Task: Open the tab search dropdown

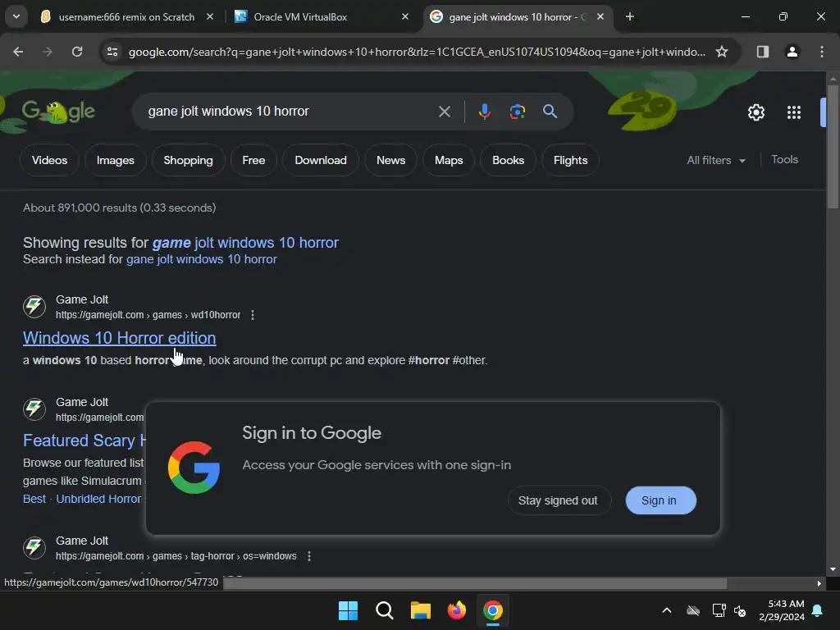Action: point(16,16)
